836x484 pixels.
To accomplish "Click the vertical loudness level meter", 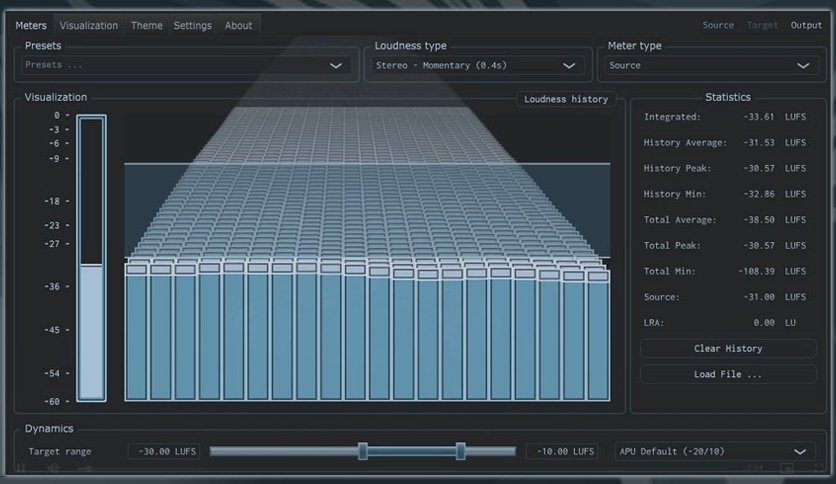I will (91, 258).
